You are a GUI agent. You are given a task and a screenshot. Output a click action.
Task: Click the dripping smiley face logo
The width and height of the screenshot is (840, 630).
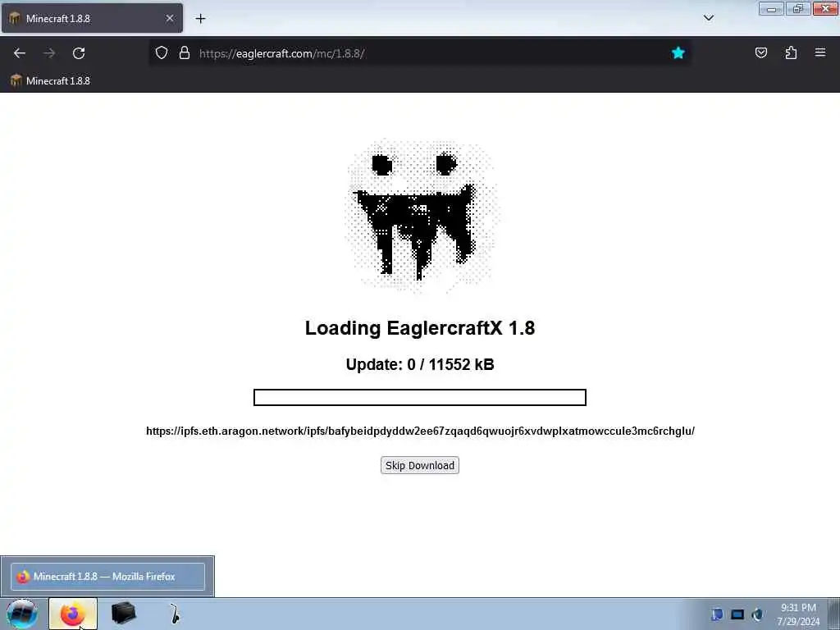coord(421,214)
